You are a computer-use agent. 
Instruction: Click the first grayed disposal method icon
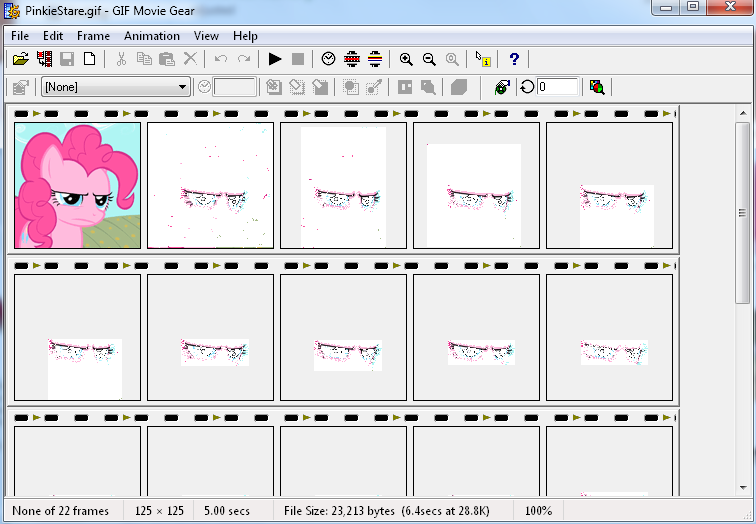point(274,87)
